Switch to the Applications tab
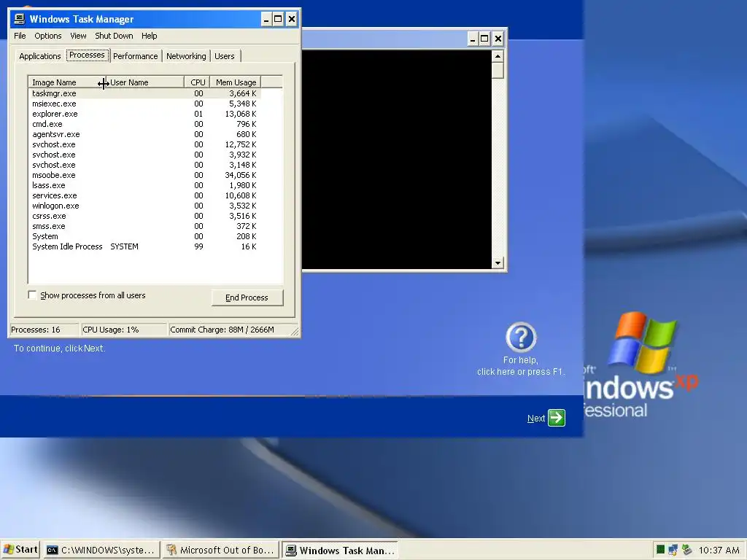This screenshot has height=560, width=747. pos(40,56)
